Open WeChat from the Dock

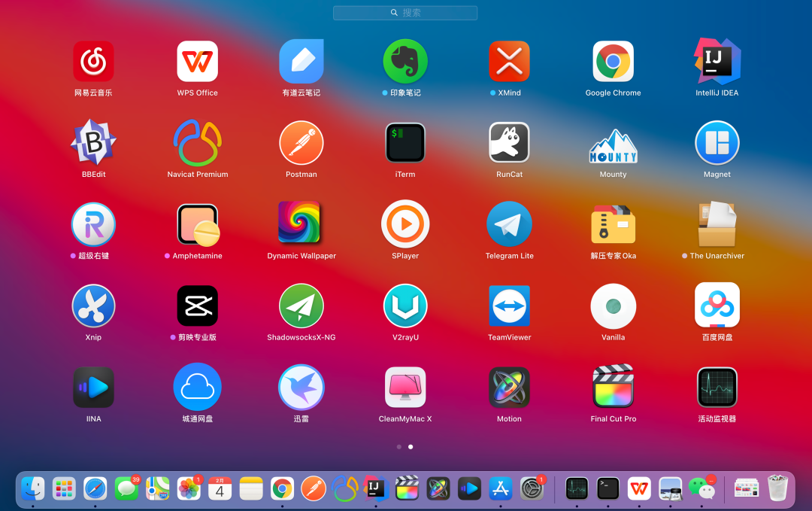pyautogui.click(x=701, y=488)
